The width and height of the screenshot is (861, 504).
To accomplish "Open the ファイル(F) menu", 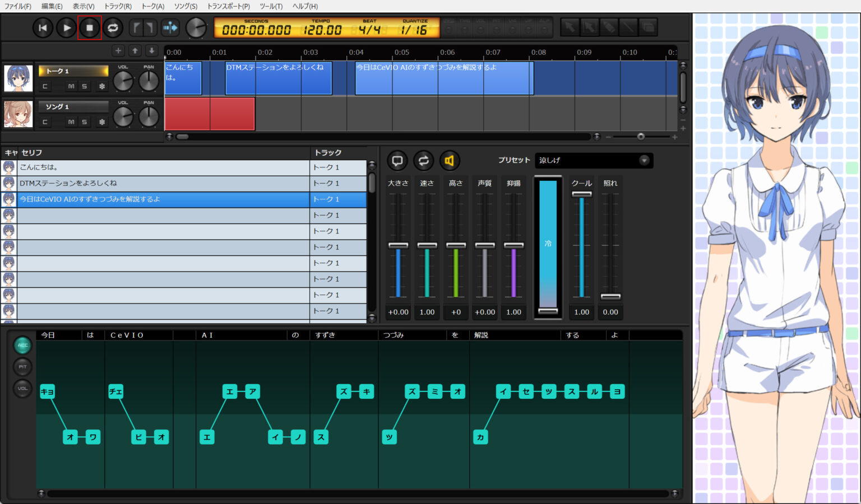I will pyautogui.click(x=18, y=6).
